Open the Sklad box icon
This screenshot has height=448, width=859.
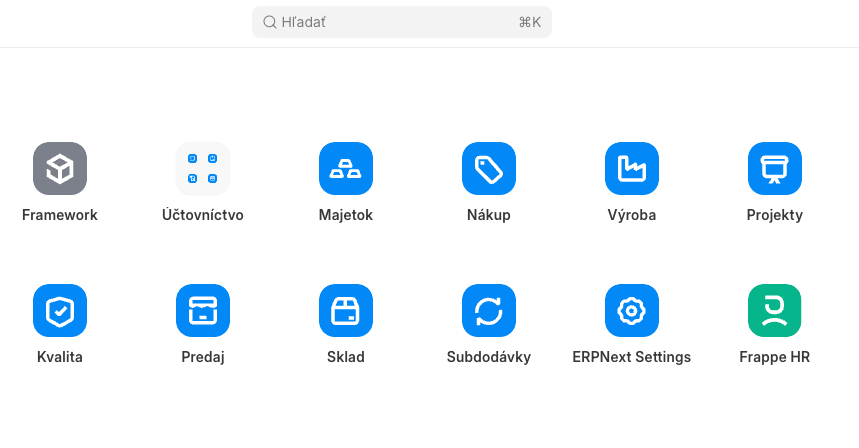(346, 311)
